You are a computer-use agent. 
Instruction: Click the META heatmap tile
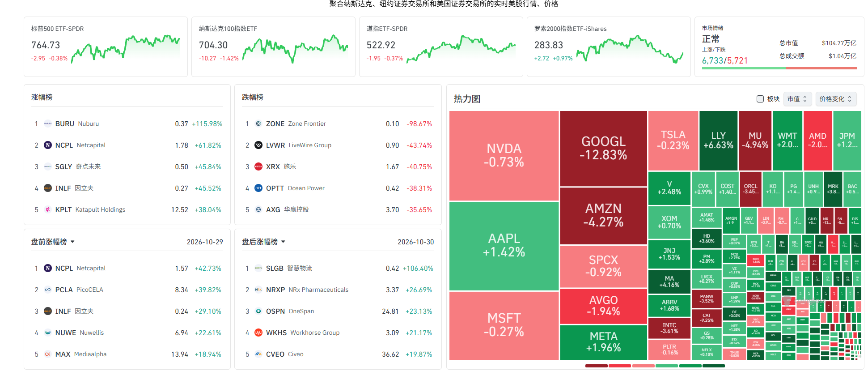[603, 342]
